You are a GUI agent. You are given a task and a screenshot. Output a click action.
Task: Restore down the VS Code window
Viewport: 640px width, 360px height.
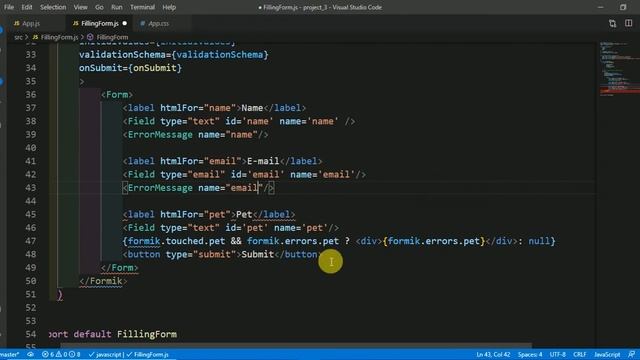pos(623,7)
